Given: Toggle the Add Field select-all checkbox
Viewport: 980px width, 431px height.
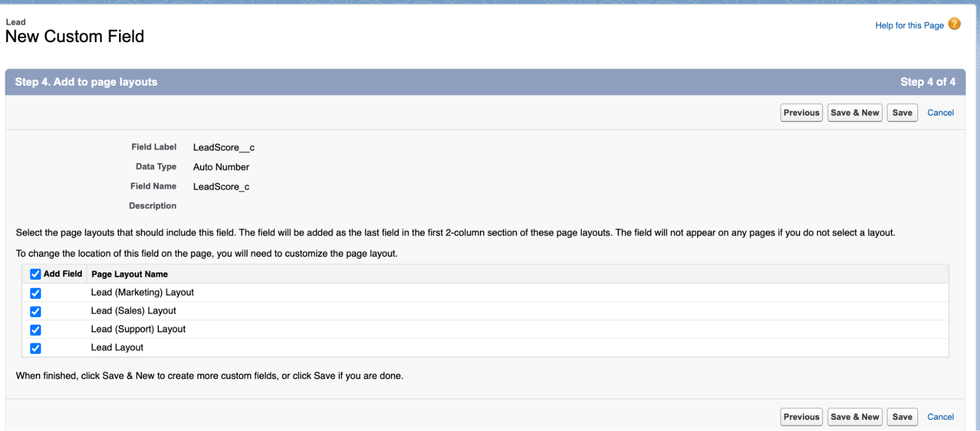Looking at the screenshot, I should point(35,274).
